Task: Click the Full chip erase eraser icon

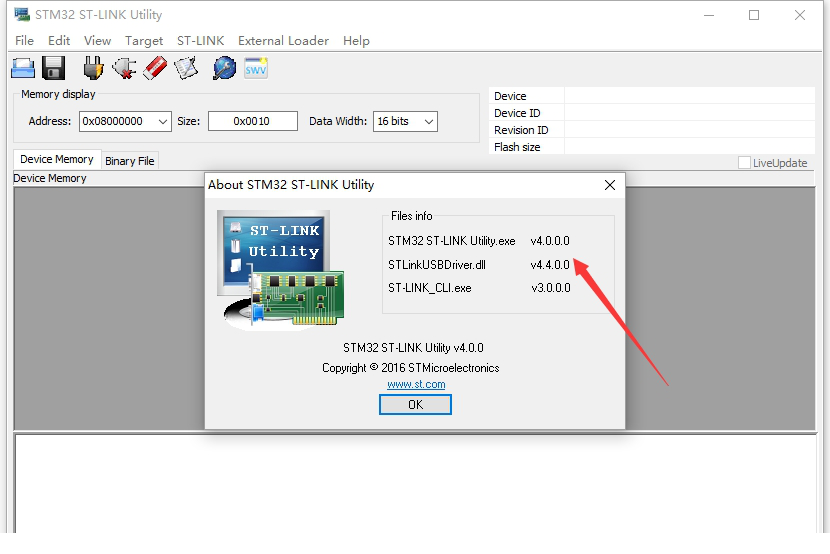Action: [x=155, y=68]
